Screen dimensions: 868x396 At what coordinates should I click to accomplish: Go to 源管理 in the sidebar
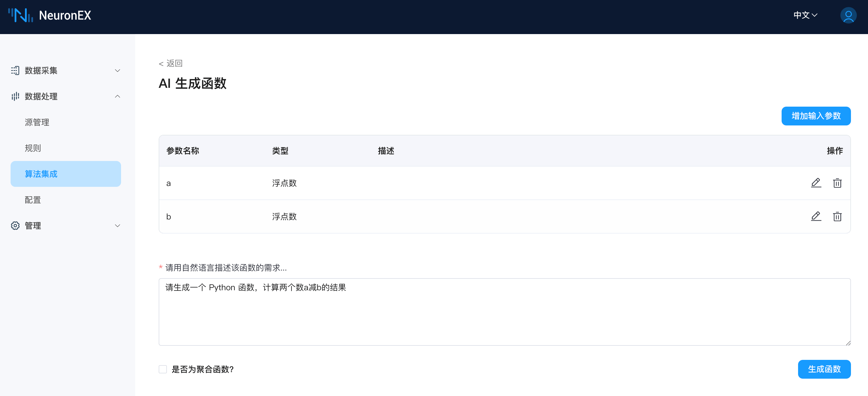tap(37, 122)
